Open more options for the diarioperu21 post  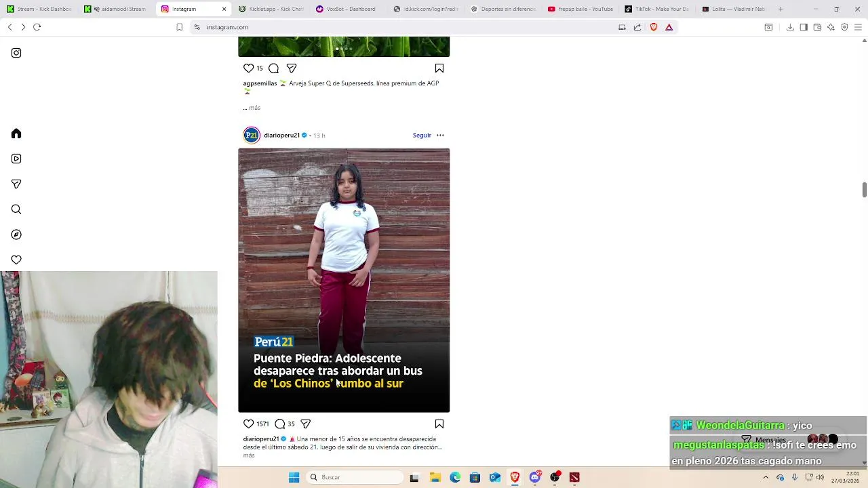pos(440,135)
